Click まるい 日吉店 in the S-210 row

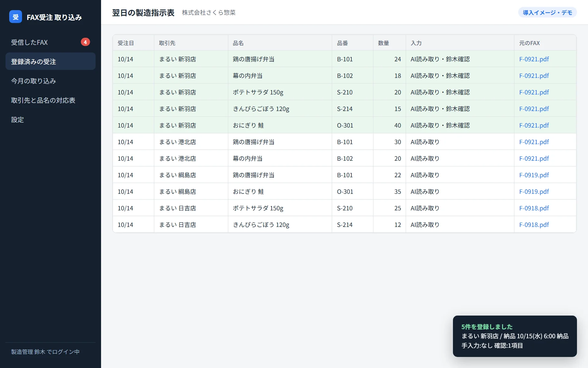pos(177,208)
